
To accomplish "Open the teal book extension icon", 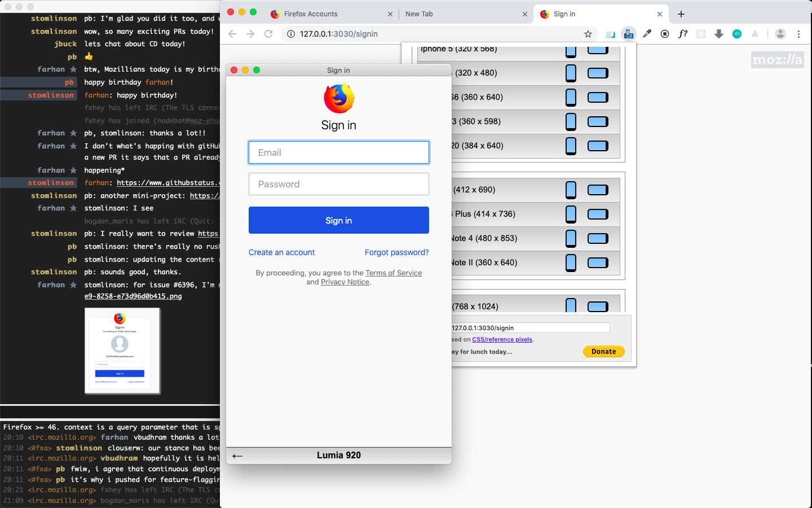I will [610, 34].
